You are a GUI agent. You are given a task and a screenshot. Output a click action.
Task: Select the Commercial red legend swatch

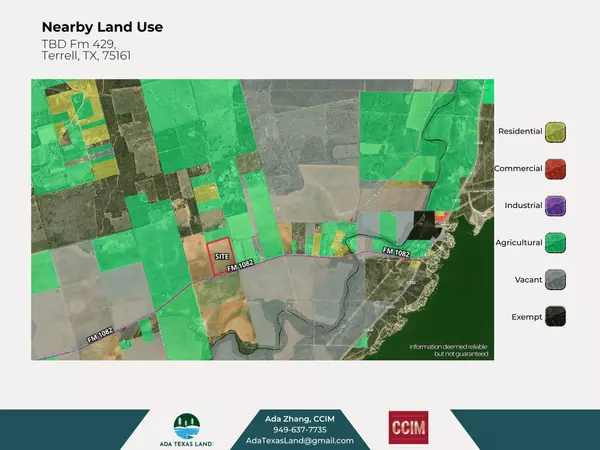coord(557,169)
